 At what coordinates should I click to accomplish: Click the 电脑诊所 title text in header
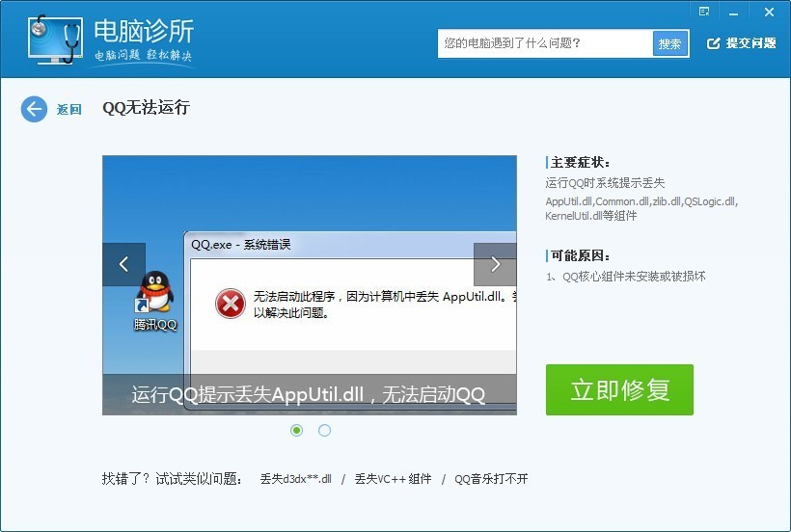[144, 31]
